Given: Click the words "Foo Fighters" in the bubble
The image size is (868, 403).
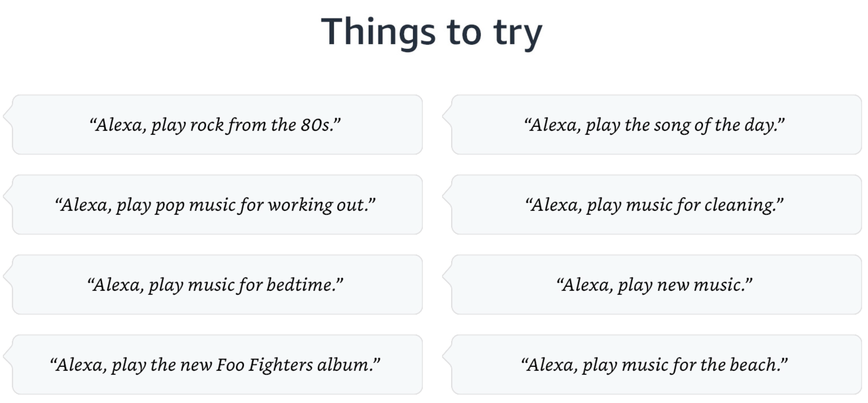Looking at the screenshot, I should (265, 365).
